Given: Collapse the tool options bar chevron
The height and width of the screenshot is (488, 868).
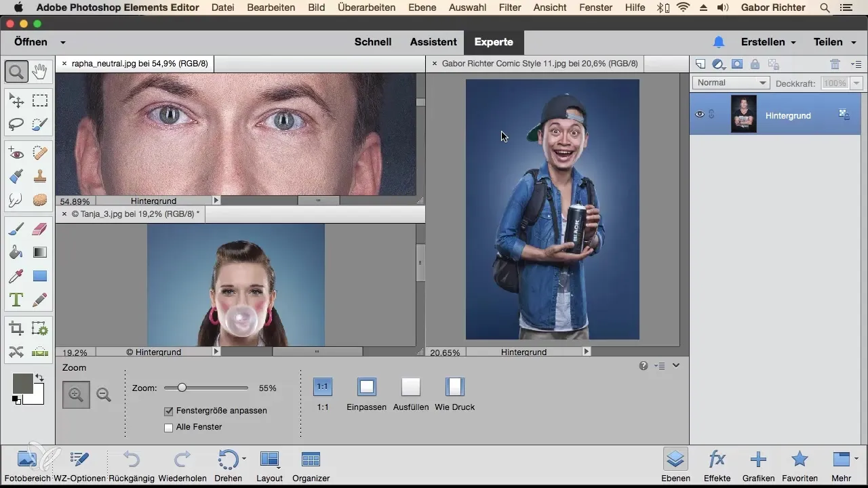Looking at the screenshot, I should [676, 366].
